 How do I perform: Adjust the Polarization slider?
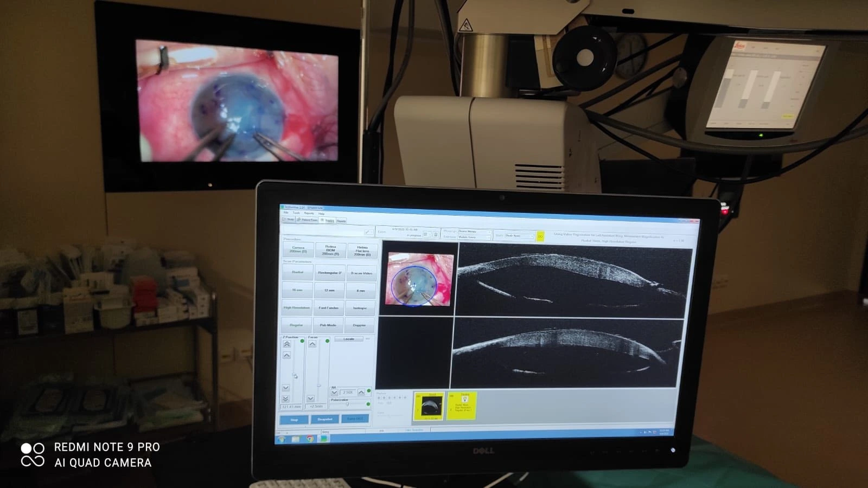[x=347, y=404]
